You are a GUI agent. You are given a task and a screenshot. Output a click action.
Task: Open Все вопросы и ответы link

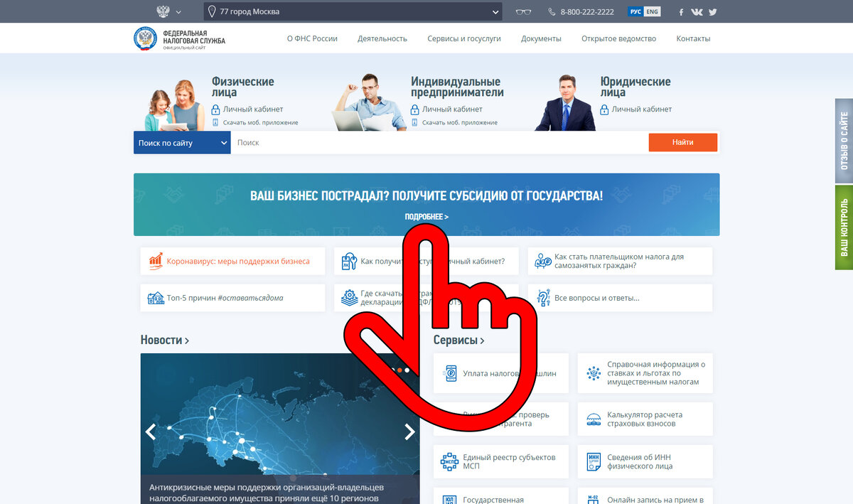coord(597,298)
